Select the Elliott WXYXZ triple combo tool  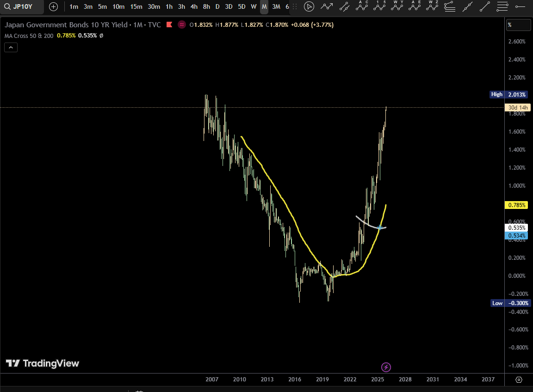coord(432,6)
